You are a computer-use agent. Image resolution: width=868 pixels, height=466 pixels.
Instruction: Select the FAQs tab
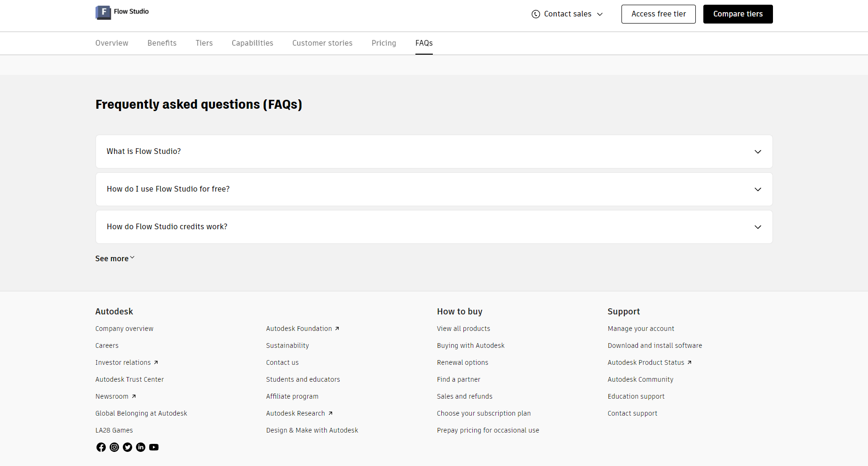pos(424,43)
